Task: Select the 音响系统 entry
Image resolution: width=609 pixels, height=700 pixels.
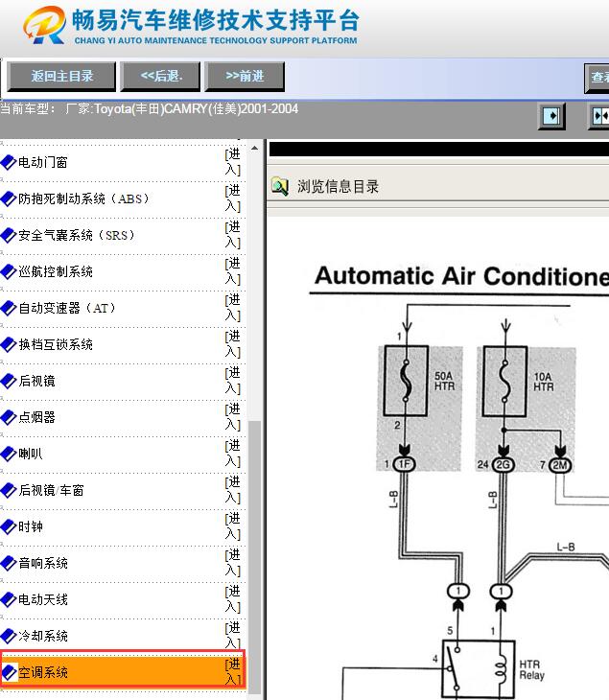Action: pyautogui.click(x=43, y=563)
